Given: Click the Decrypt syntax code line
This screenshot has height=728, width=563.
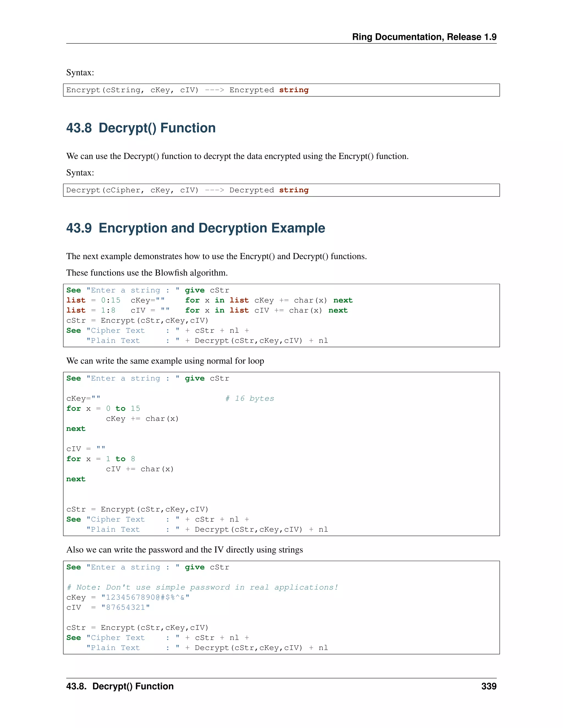Looking at the screenshot, I should 187,190.
